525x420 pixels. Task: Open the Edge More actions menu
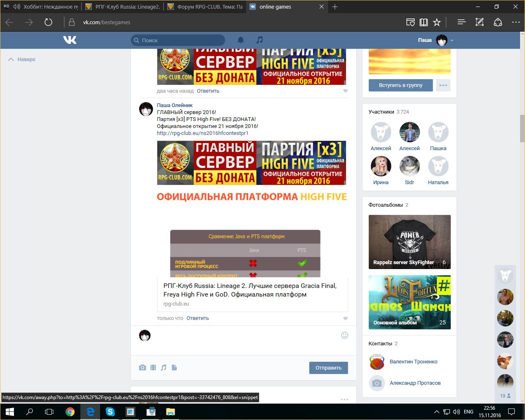tap(516, 22)
